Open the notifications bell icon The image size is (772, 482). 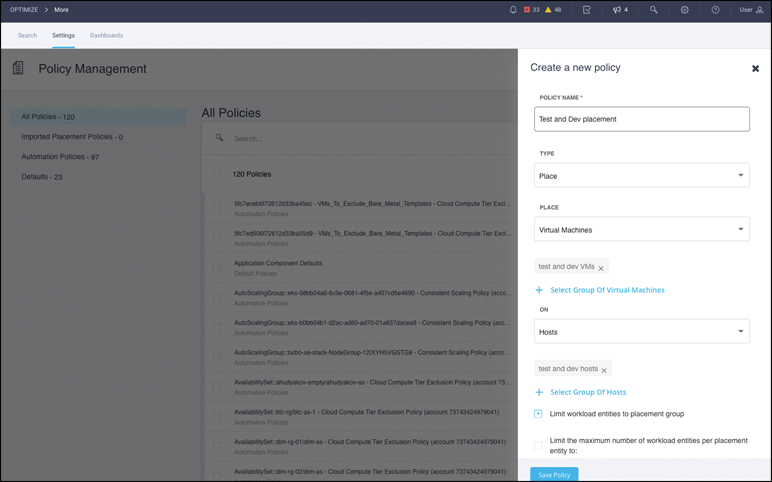(x=513, y=10)
